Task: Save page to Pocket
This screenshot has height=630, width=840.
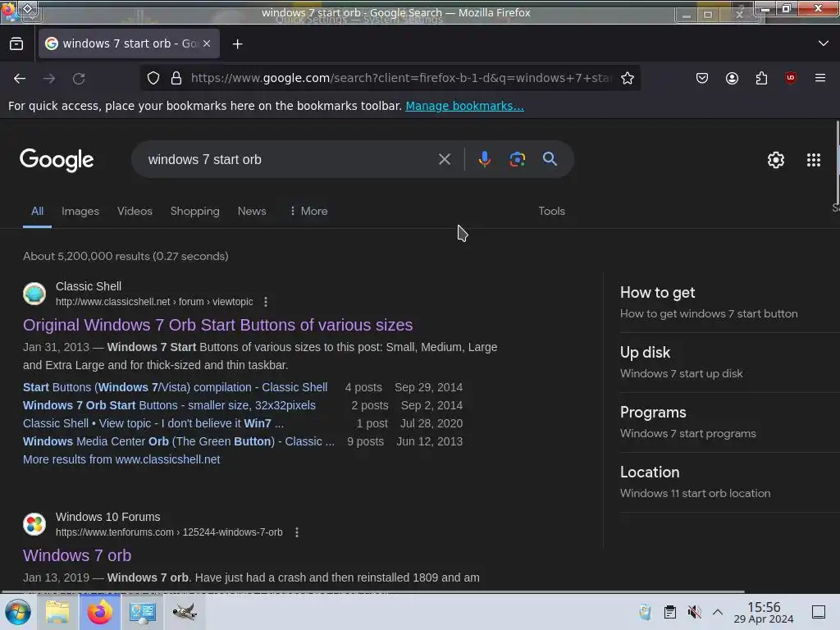Action: point(702,78)
